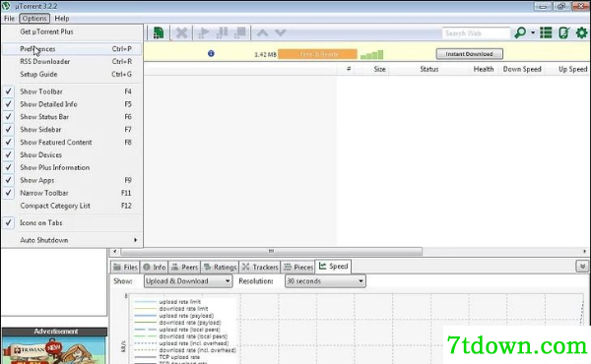
Task: Click the Stop Torrent toolbar icon
Action: click(240, 33)
